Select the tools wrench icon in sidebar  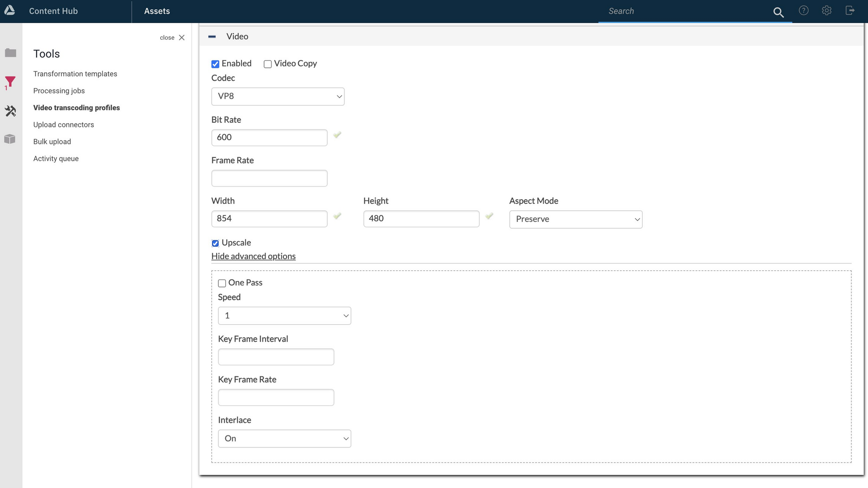(x=10, y=111)
